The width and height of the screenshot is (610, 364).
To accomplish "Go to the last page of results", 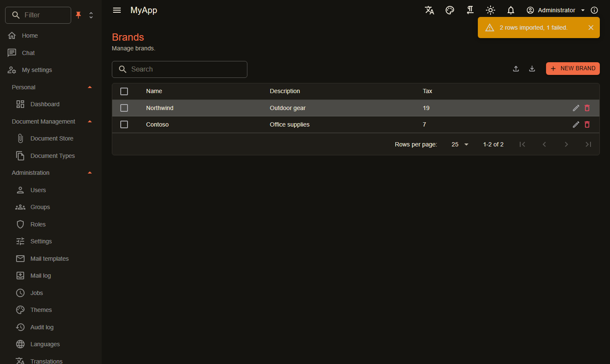I will click(x=588, y=144).
